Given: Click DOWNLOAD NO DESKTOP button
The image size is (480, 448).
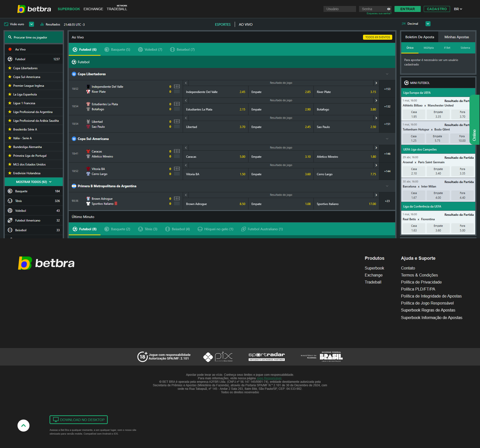Looking at the screenshot, I should tap(79, 420).
